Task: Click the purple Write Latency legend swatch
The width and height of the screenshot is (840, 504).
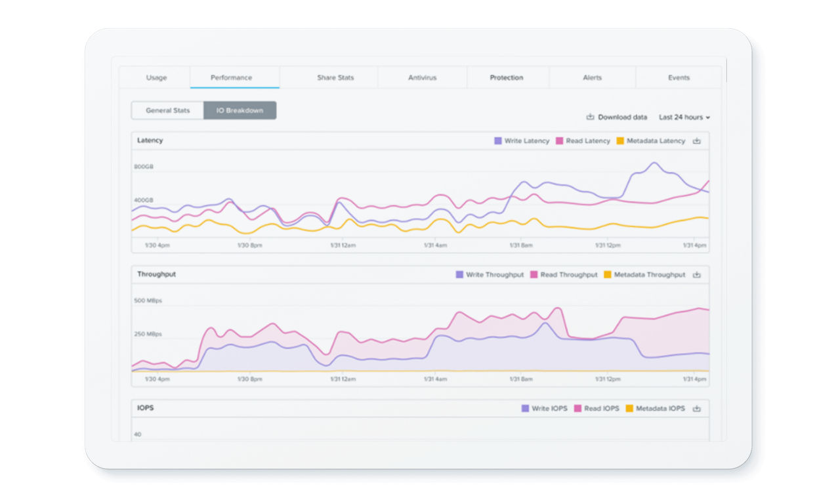Action: pos(498,140)
